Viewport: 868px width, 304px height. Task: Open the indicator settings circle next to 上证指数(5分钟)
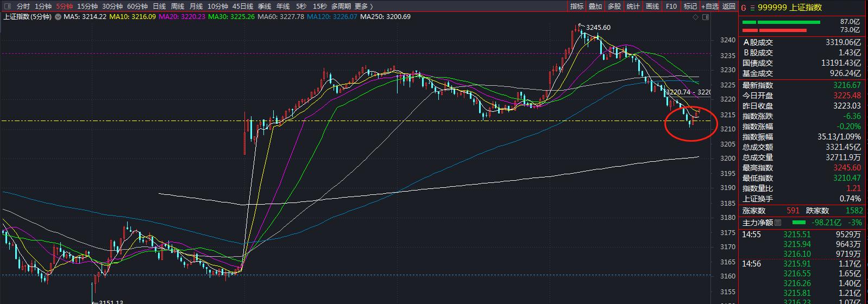58,17
